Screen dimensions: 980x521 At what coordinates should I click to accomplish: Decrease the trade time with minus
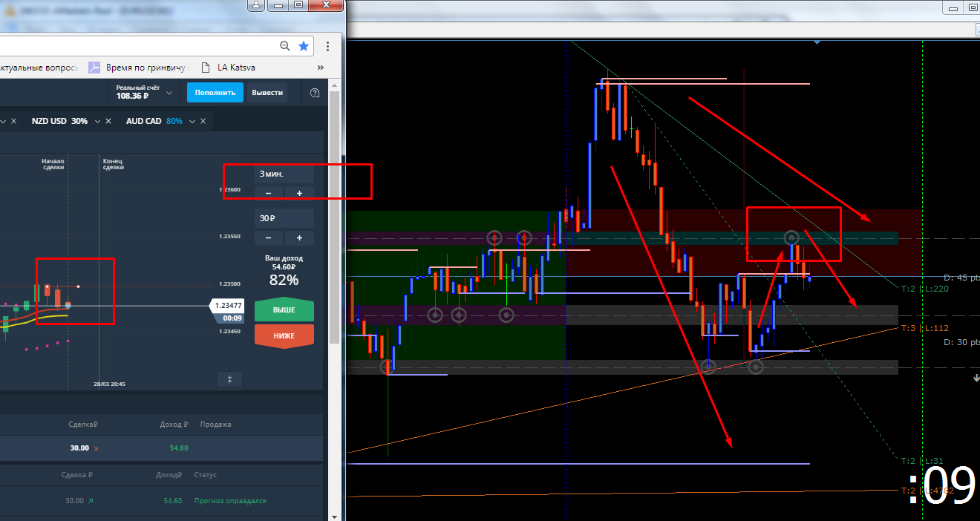click(x=268, y=193)
